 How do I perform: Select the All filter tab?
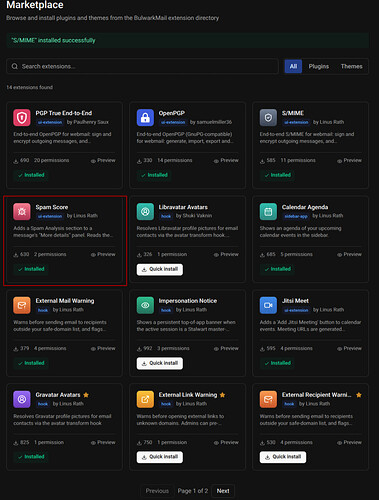coord(293,66)
